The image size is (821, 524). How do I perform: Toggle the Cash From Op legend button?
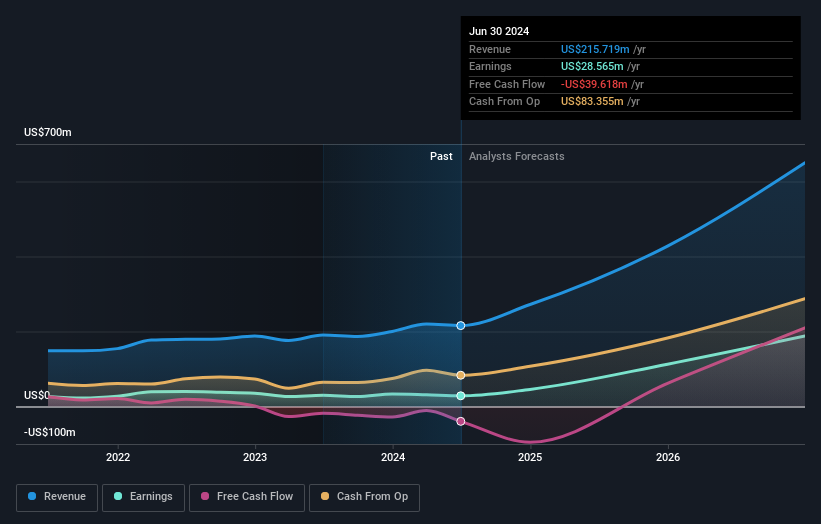(x=364, y=497)
